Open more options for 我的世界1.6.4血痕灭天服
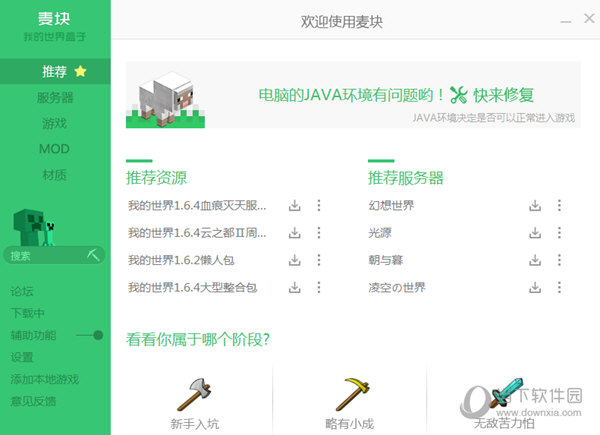 pyautogui.click(x=319, y=205)
